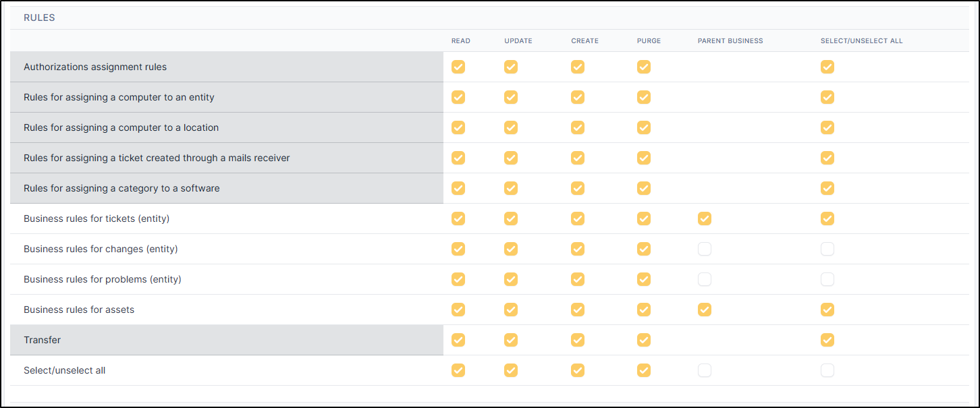Image resolution: width=980 pixels, height=408 pixels.
Task: Check the bottom-right master select all checkbox
Action: pyautogui.click(x=827, y=370)
